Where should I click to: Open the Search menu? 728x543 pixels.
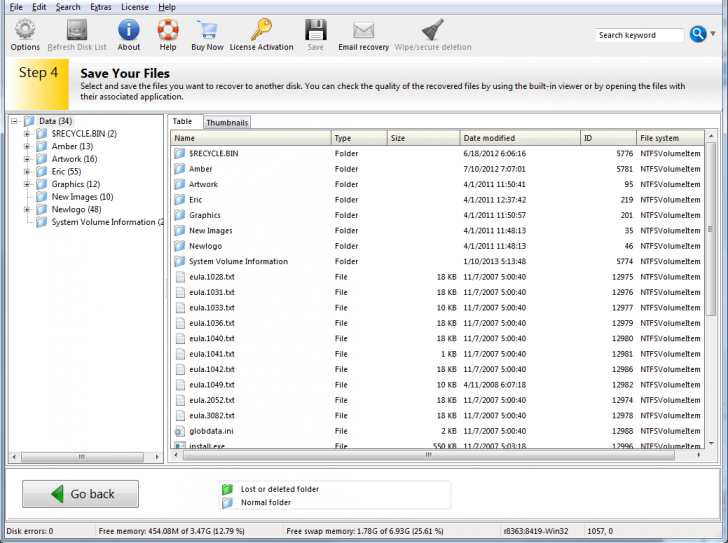click(68, 7)
